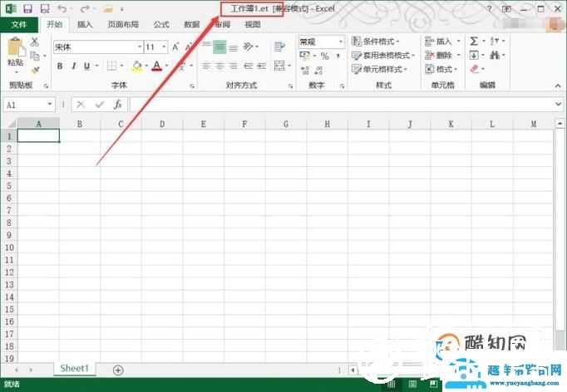The width and height of the screenshot is (567, 392).
Task: Toggle Italic formatting
Action: click(x=74, y=66)
